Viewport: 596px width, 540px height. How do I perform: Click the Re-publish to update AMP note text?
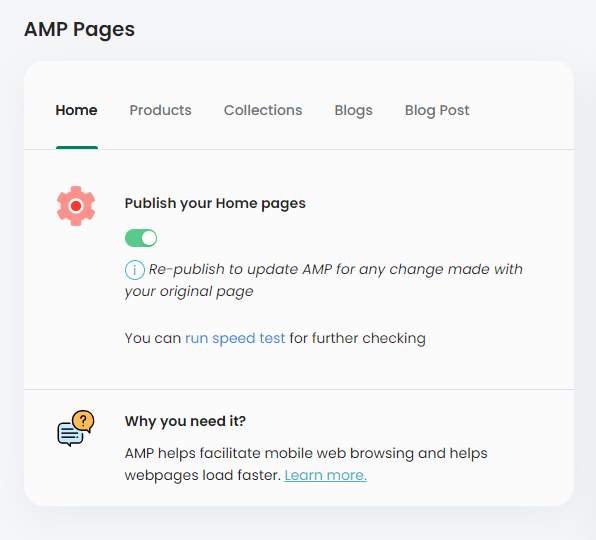tap(324, 280)
